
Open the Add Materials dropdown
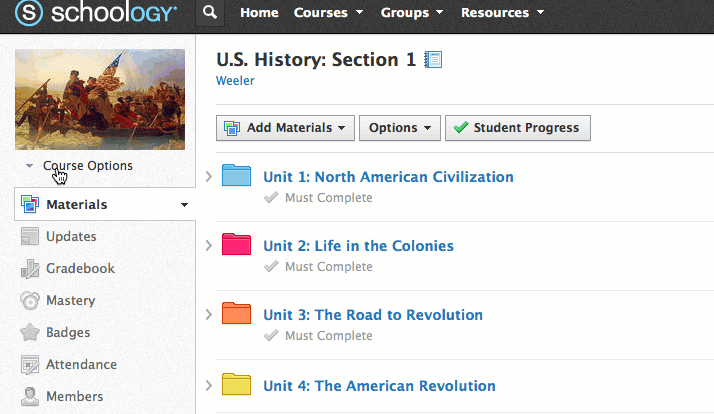pos(286,128)
